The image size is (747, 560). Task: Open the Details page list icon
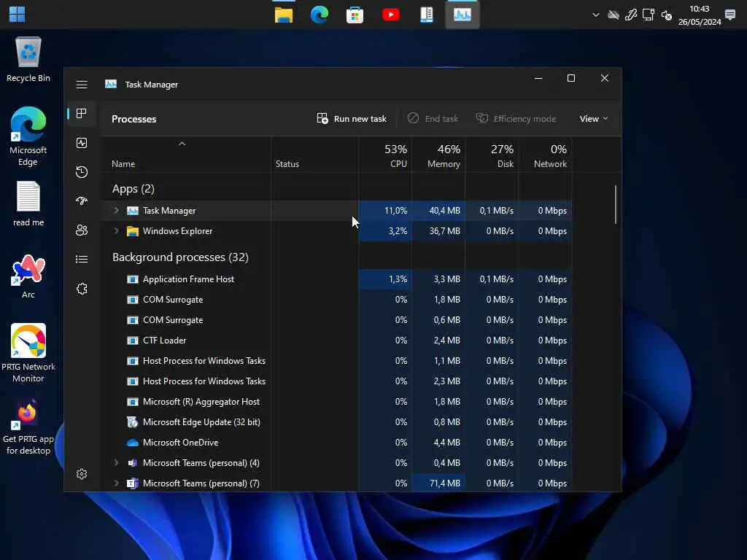tap(82, 259)
